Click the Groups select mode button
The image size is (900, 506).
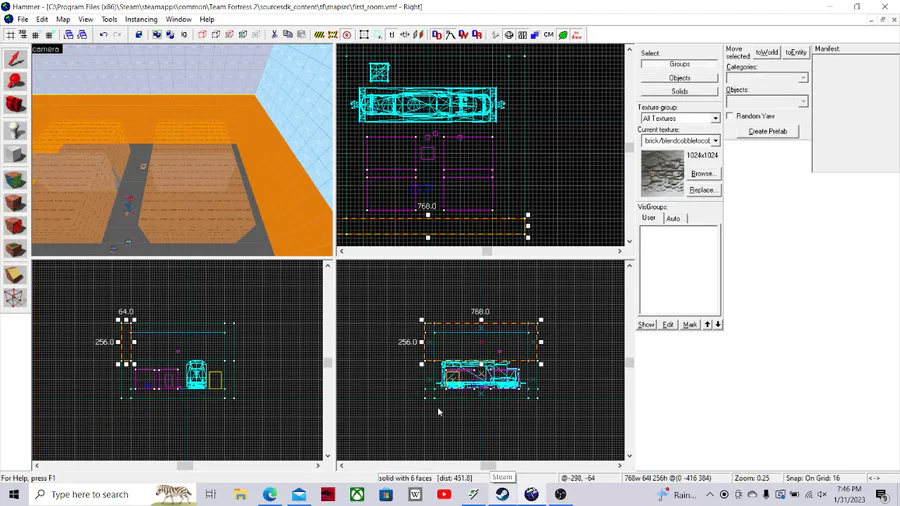coord(680,64)
